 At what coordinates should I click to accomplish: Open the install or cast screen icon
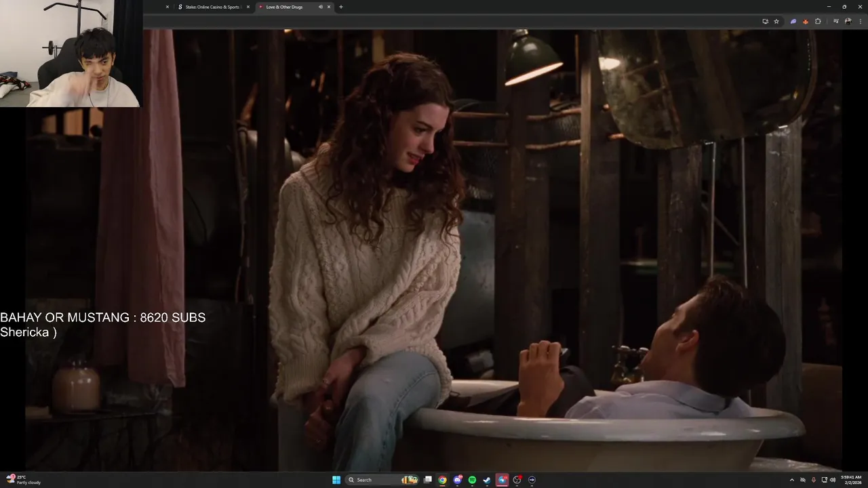coord(766,21)
